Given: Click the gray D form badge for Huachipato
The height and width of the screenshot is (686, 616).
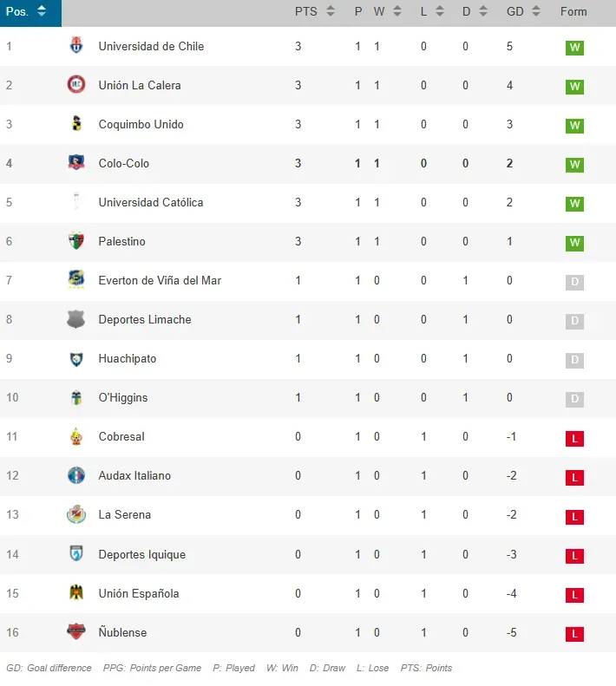Looking at the screenshot, I should (x=573, y=360).
